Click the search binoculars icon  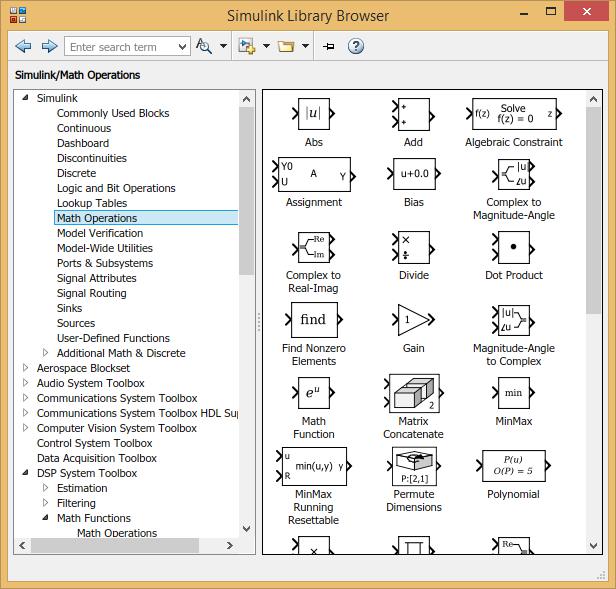(204, 46)
